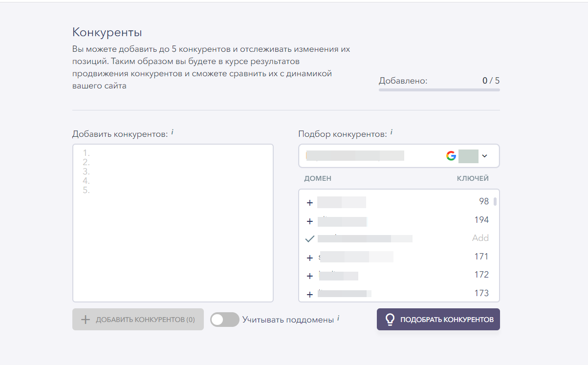Add the domain with 98 keys via plus icon
The image size is (588, 365).
click(x=309, y=203)
